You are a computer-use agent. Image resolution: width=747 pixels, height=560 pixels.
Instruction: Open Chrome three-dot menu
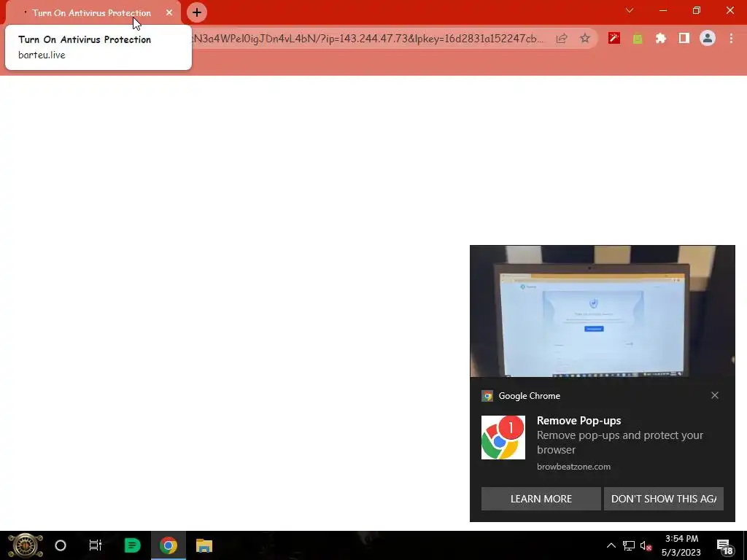(x=731, y=38)
